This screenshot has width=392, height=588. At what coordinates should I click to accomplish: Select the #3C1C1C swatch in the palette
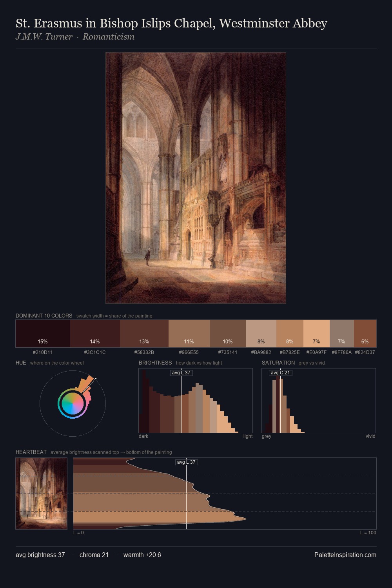click(x=95, y=334)
